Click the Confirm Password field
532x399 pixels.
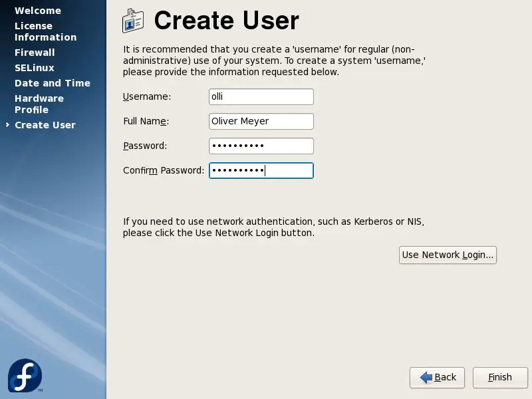pyautogui.click(x=261, y=170)
